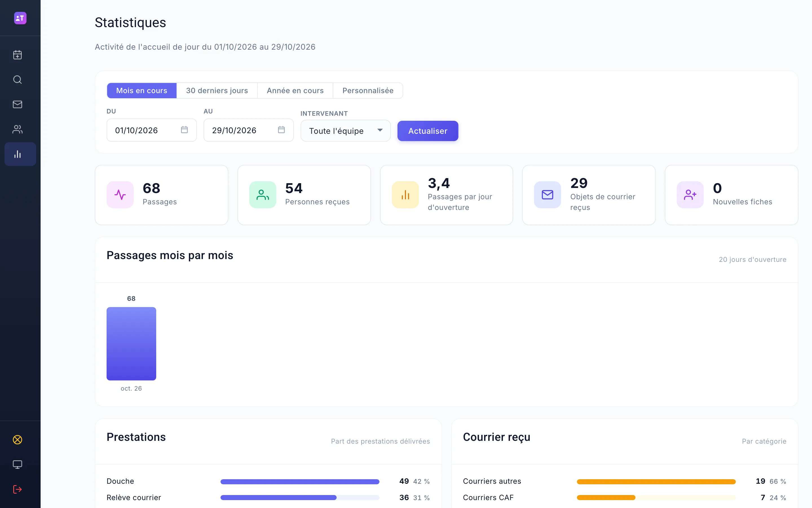Click the yellow chart icon on Passages par jour
The height and width of the screenshot is (508, 812).
(405, 195)
